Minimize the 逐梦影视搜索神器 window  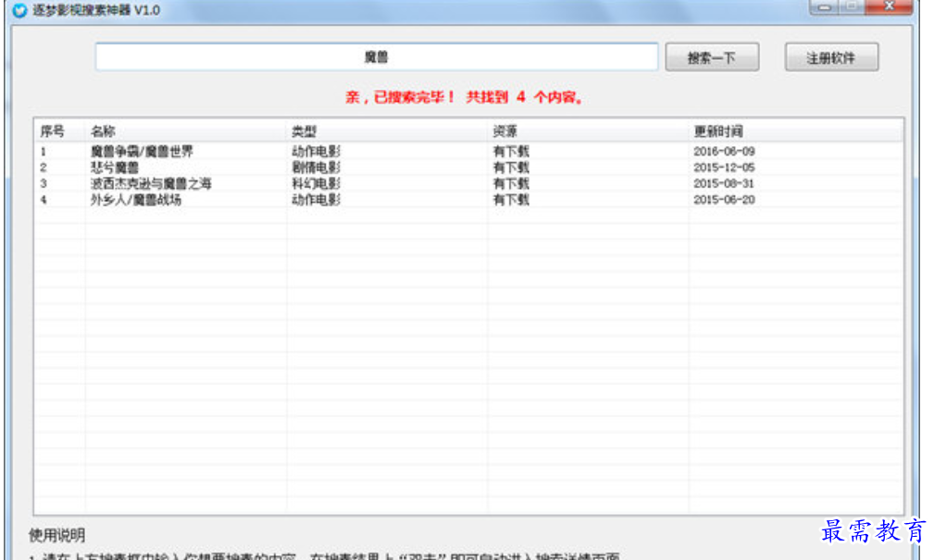coord(824,6)
